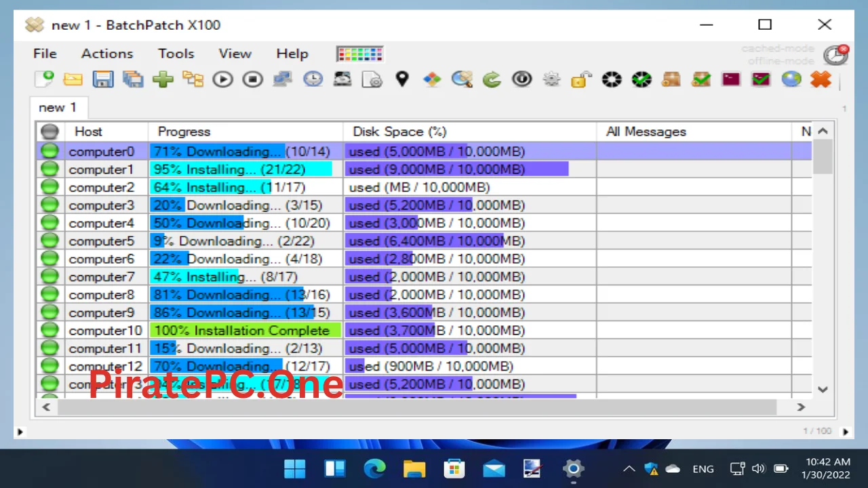Click the black map pin icon
Image resolution: width=868 pixels, height=488 pixels.
click(x=402, y=79)
